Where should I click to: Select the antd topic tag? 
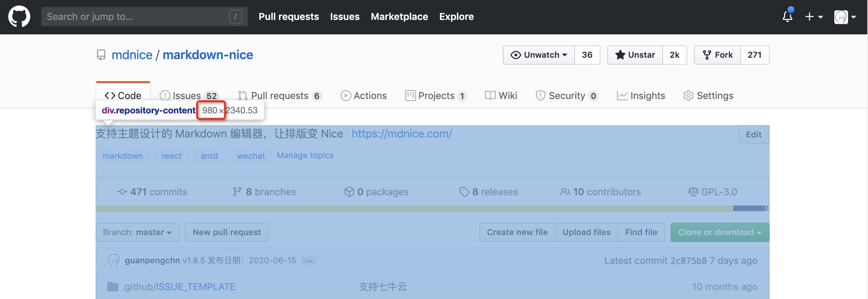[x=209, y=156]
